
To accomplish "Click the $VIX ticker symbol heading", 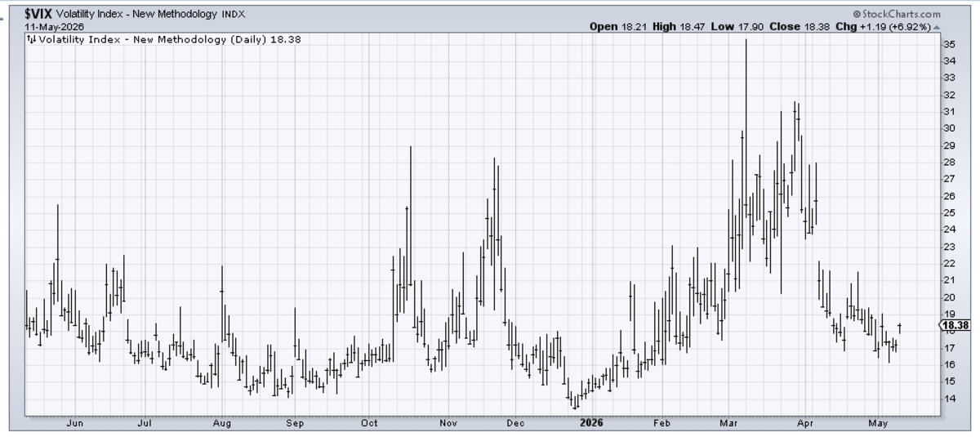I will [39, 15].
